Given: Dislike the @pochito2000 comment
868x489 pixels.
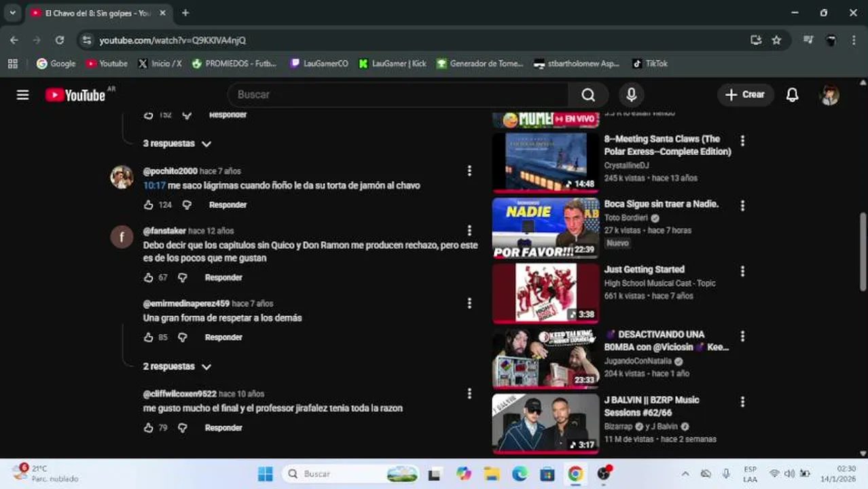Looking at the screenshot, I should pos(187,204).
